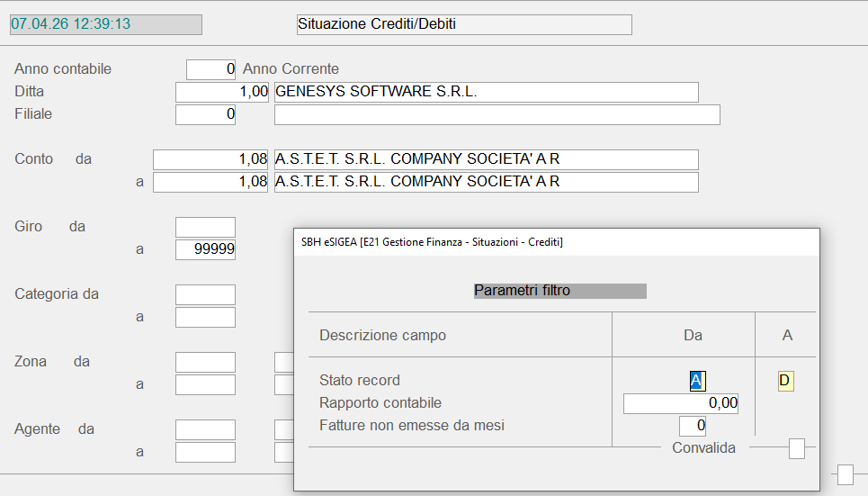
Task: Focus the Filiale code field
Action: click(205, 114)
